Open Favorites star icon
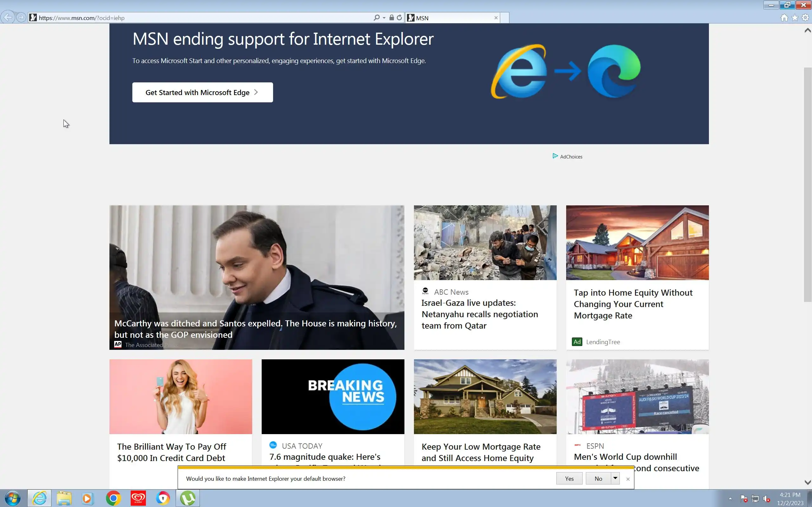This screenshot has width=812, height=507. 795,18
